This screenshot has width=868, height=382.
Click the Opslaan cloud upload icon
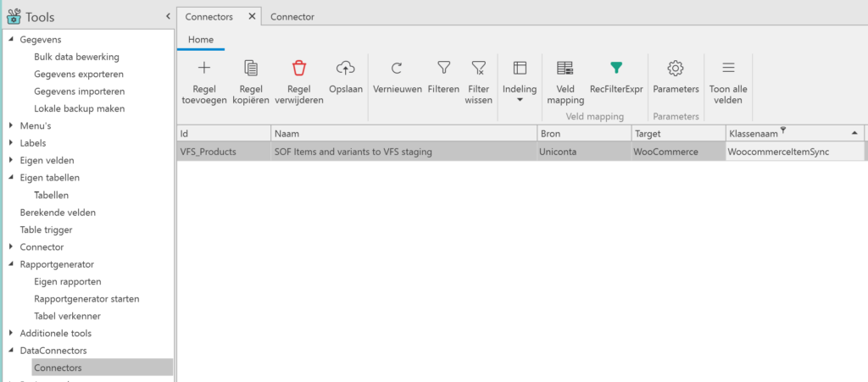(x=345, y=69)
